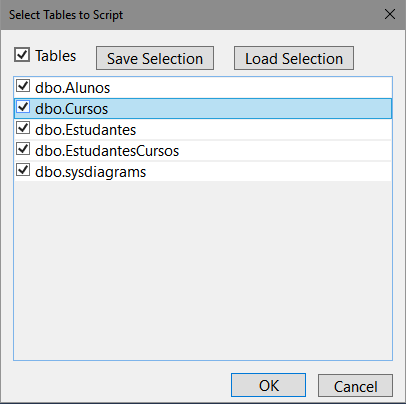Click the Tables label text

56,56
